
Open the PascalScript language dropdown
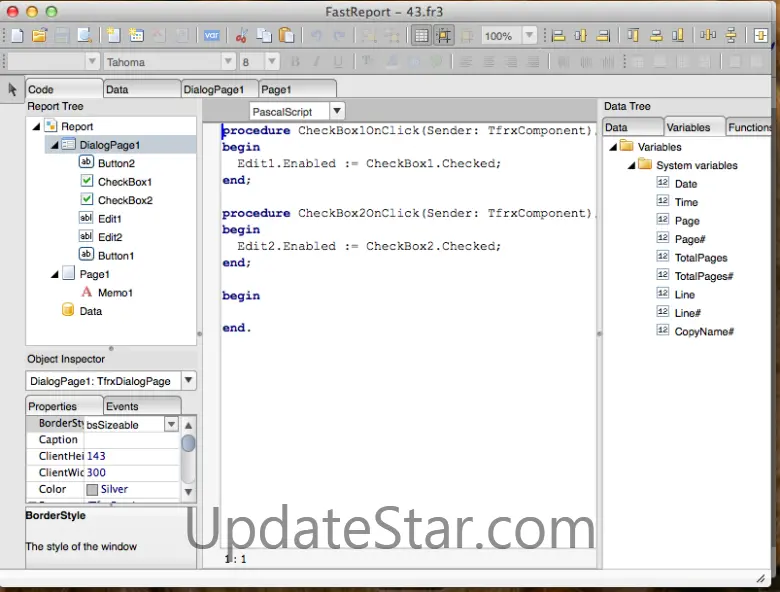[337, 111]
